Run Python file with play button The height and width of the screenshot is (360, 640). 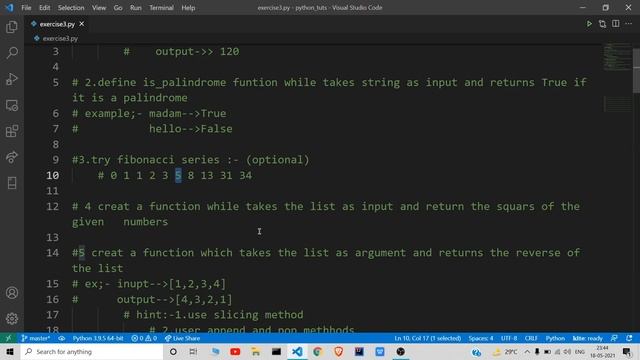point(589,24)
